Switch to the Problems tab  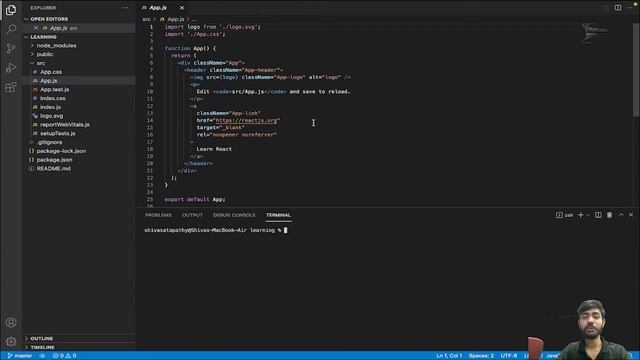pyautogui.click(x=158, y=215)
